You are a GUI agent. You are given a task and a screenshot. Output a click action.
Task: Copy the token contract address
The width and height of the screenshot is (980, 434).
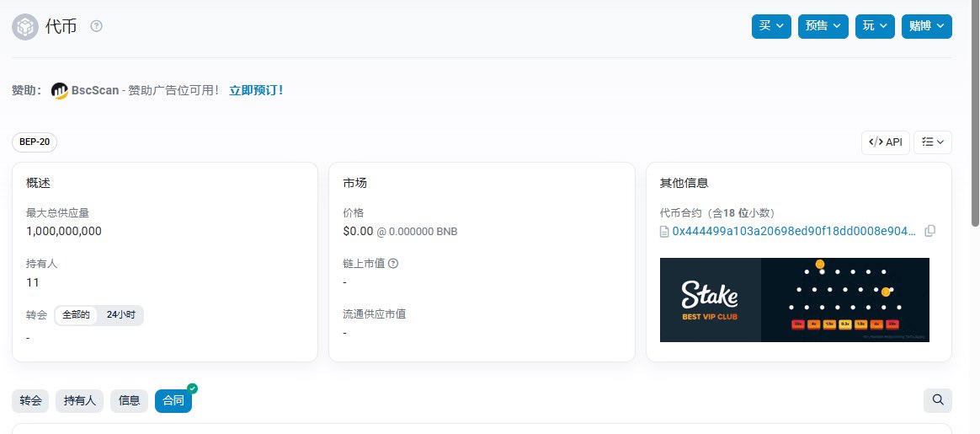[929, 231]
